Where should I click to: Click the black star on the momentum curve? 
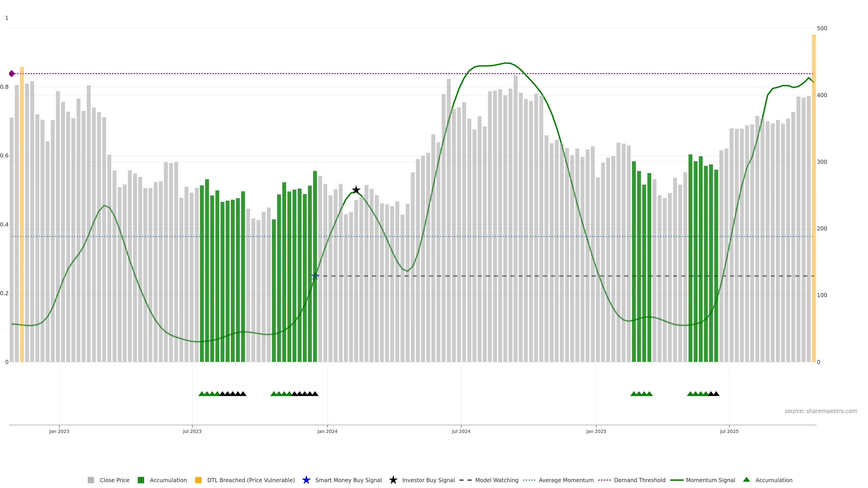click(356, 190)
